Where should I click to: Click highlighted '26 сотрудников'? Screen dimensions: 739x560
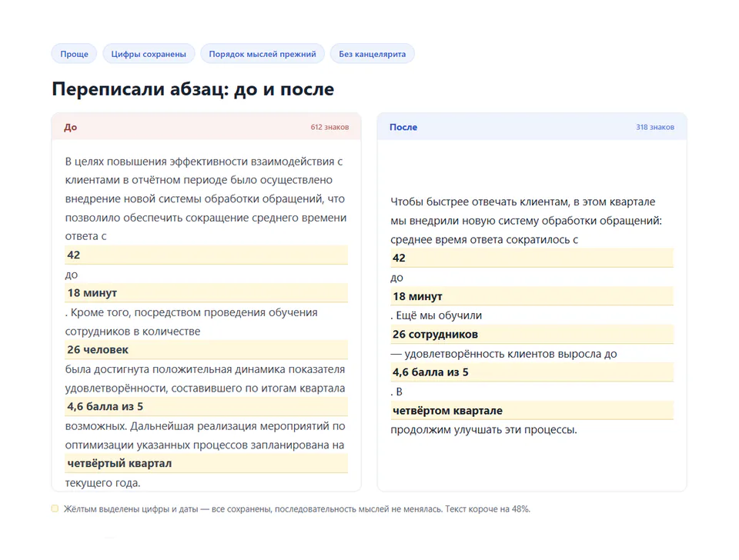[532, 335]
